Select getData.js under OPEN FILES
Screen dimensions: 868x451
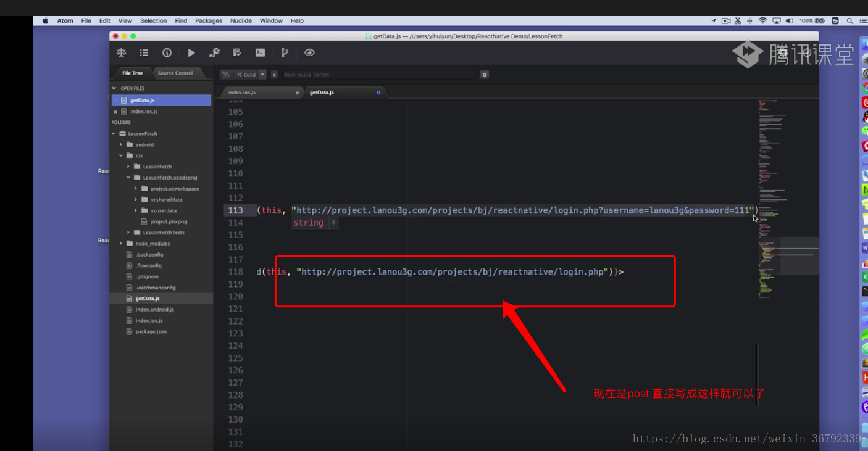(161, 100)
